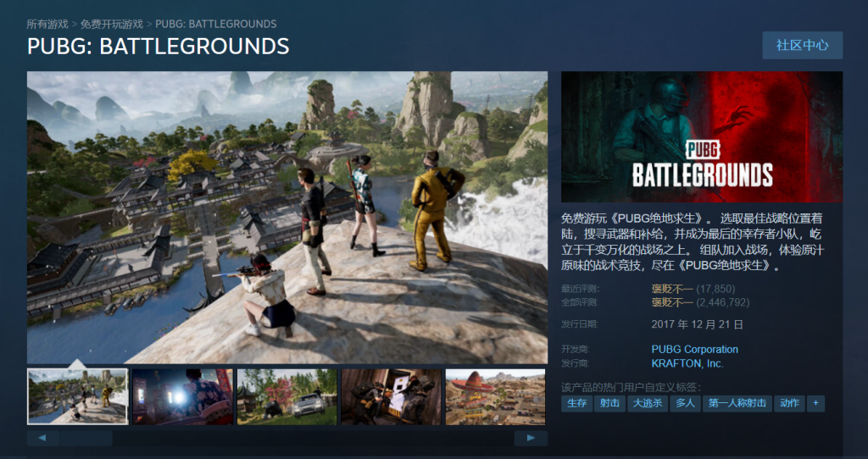868x459 pixels.
Task: Click the game description paragraph
Action: [693, 241]
